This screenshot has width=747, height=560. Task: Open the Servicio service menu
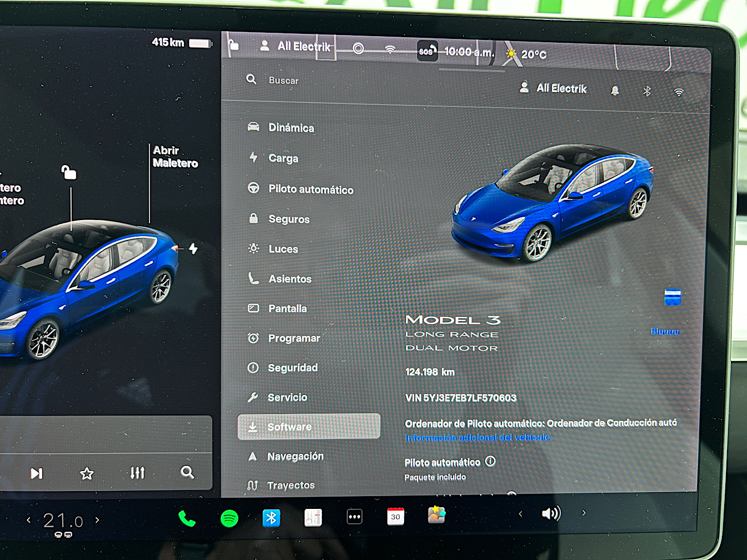tap(277, 397)
